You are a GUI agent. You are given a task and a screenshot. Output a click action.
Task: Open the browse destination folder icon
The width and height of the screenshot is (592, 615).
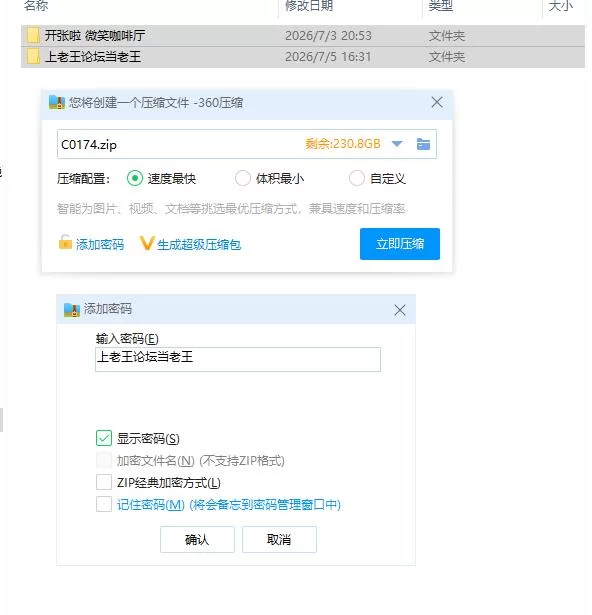click(x=423, y=144)
